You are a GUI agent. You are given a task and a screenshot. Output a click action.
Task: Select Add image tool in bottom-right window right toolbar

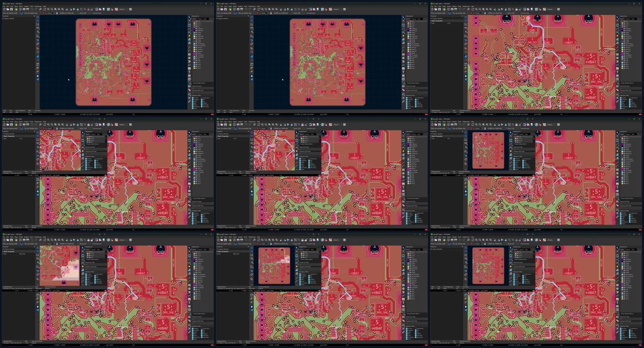tap(618, 299)
